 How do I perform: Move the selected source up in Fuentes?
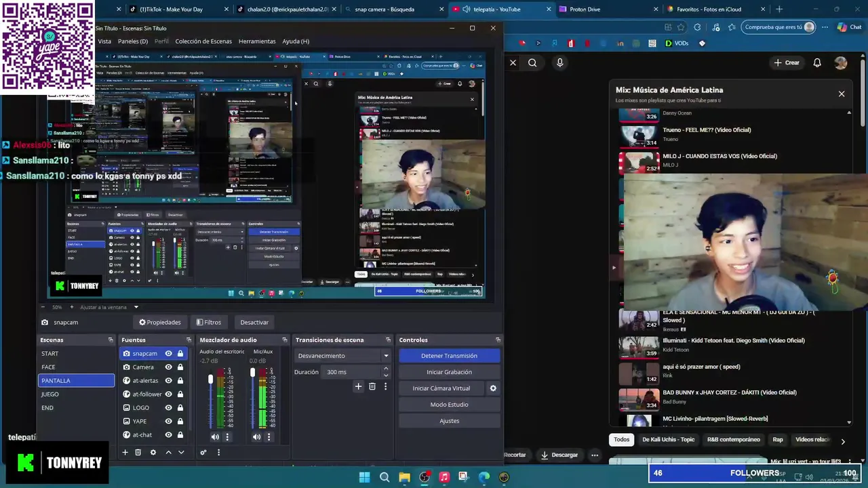click(x=168, y=452)
